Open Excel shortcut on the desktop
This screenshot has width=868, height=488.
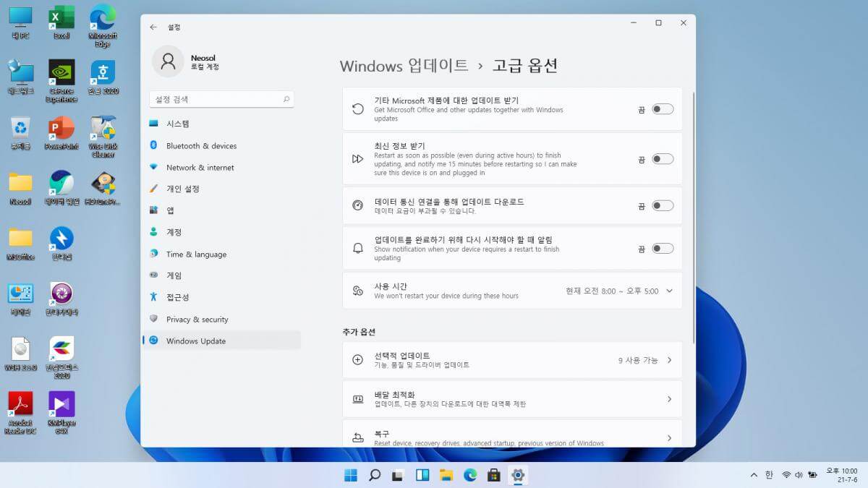61,22
